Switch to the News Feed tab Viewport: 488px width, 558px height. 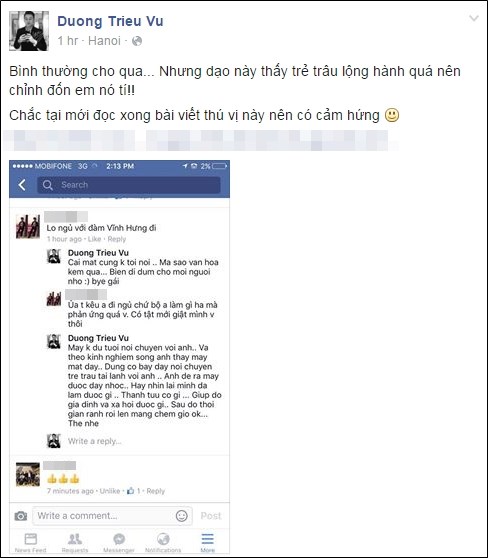[31, 543]
